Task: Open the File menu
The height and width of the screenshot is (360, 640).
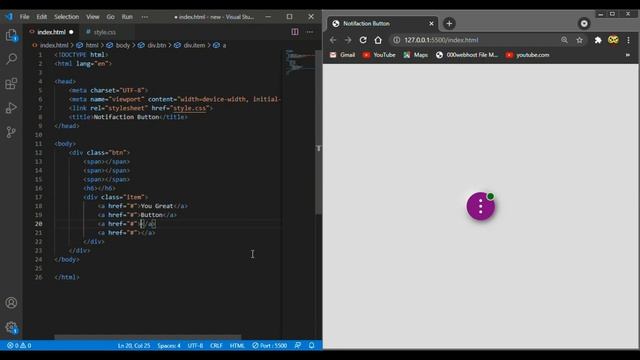Action: click(x=24, y=17)
